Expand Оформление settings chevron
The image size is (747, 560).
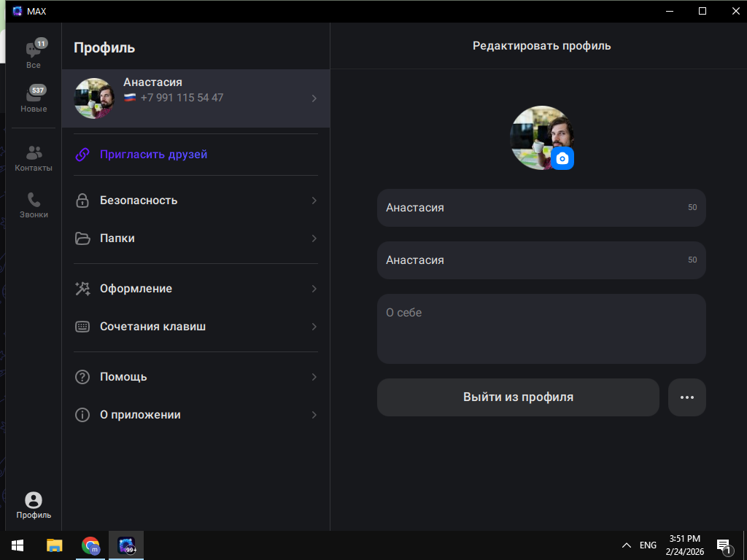[x=314, y=289]
